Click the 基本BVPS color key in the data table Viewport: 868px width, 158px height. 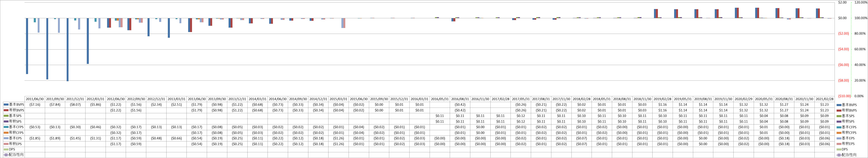[6, 105]
